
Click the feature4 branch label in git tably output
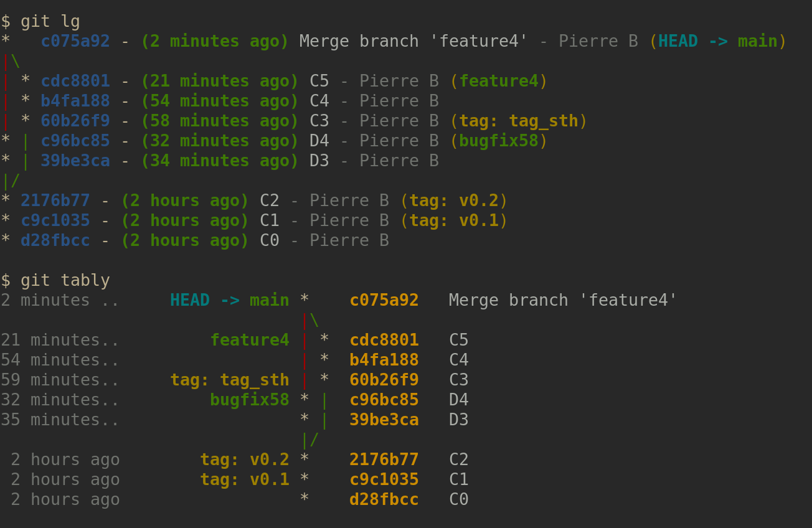coord(249,341)
